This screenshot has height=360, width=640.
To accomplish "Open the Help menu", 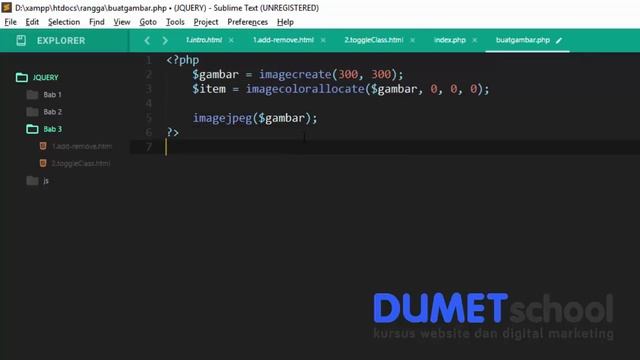I will 285,22.
